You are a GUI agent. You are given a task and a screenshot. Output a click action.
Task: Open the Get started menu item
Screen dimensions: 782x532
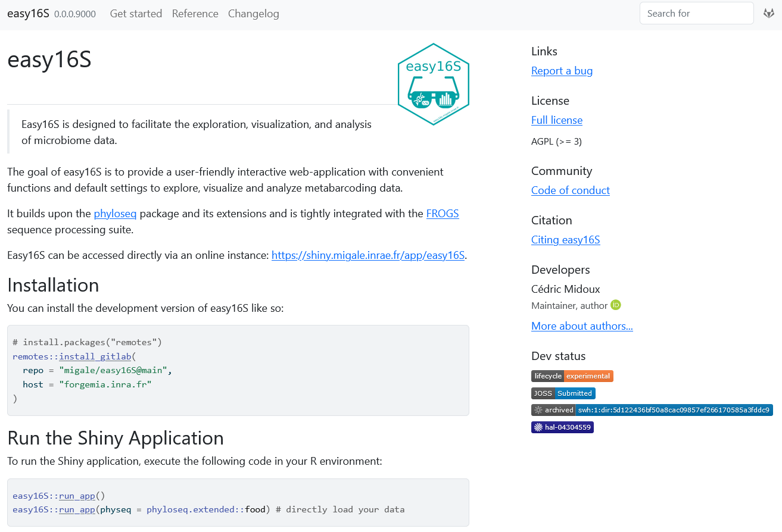(x=136, y=14)
